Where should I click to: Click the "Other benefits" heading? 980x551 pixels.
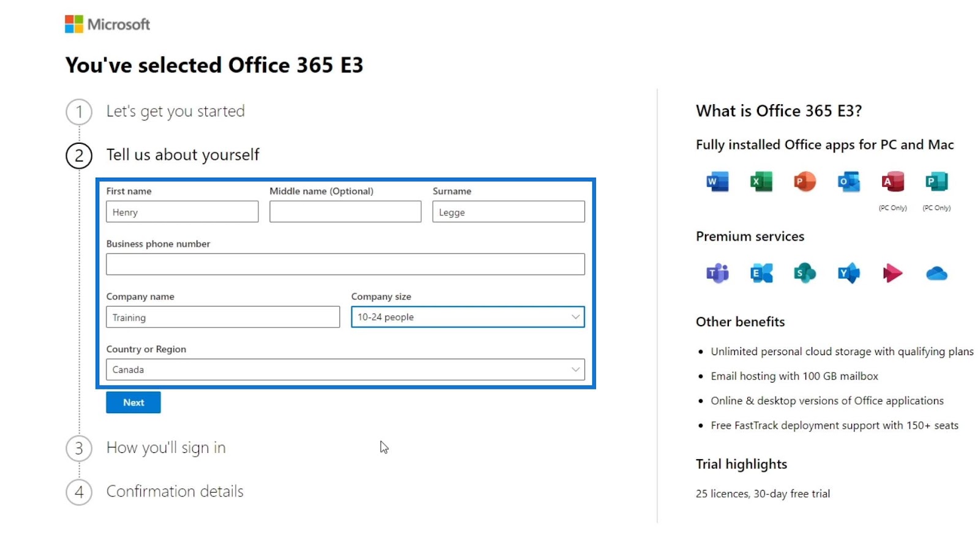pos(740,322)
